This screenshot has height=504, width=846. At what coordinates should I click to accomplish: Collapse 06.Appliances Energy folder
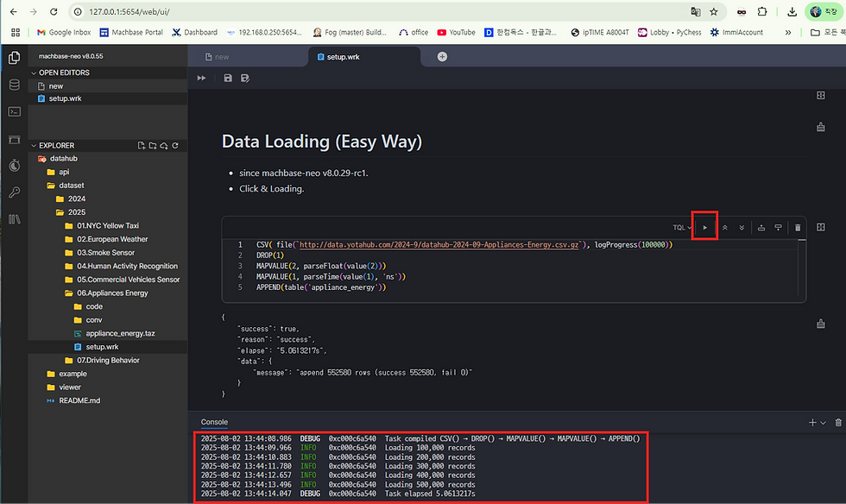[108, 293]
